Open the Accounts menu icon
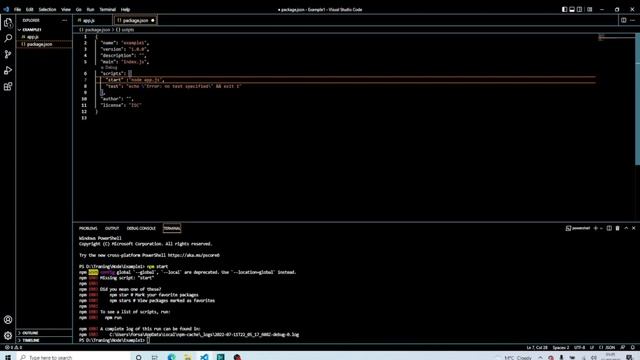Viewport: 640px width, 360px height. point(8,320)
